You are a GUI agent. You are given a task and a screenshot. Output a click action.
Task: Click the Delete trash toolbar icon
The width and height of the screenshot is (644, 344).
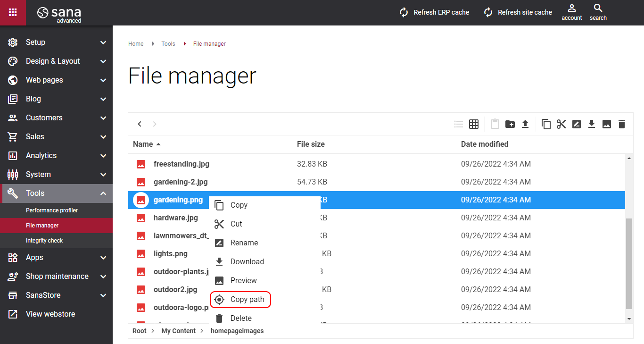point(622,124)
